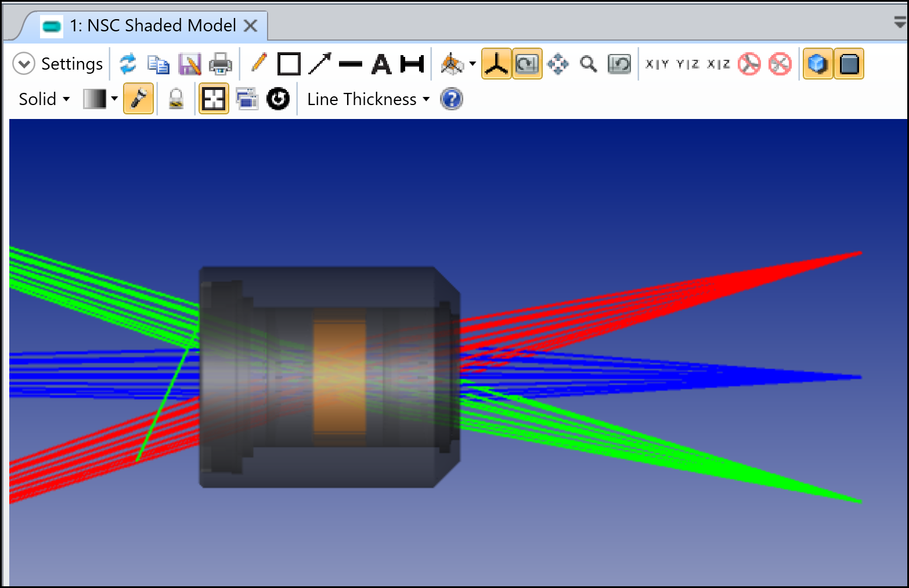Open the Line Thickness dropdown

tap(369, 99)
